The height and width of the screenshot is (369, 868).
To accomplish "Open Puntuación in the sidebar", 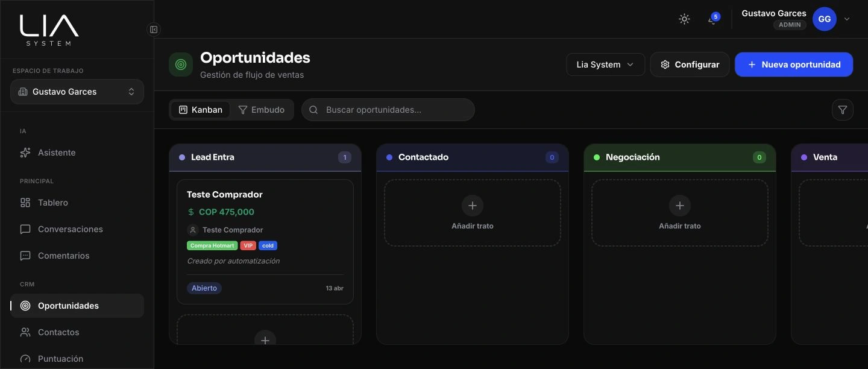I will 77,359.
